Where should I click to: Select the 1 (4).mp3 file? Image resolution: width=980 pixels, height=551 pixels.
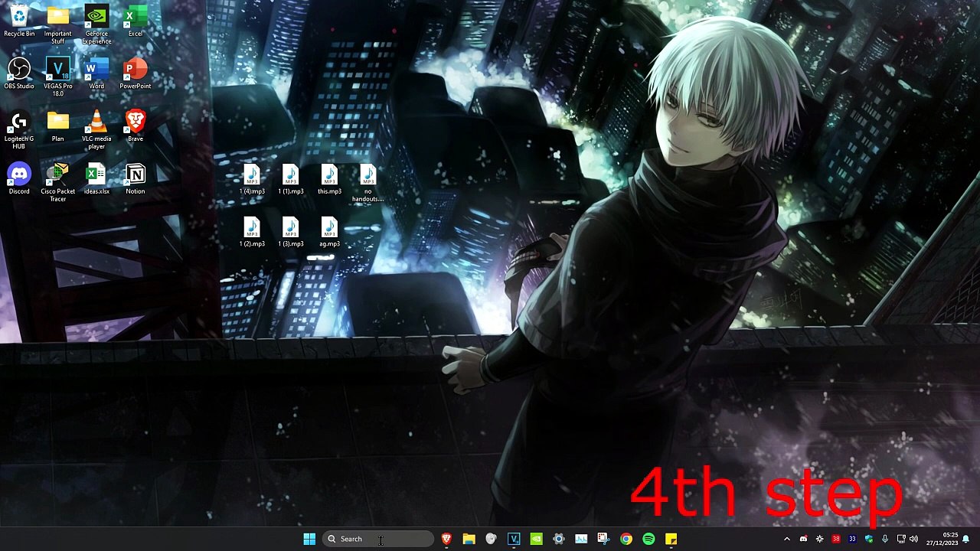click(x=252, y=180)
